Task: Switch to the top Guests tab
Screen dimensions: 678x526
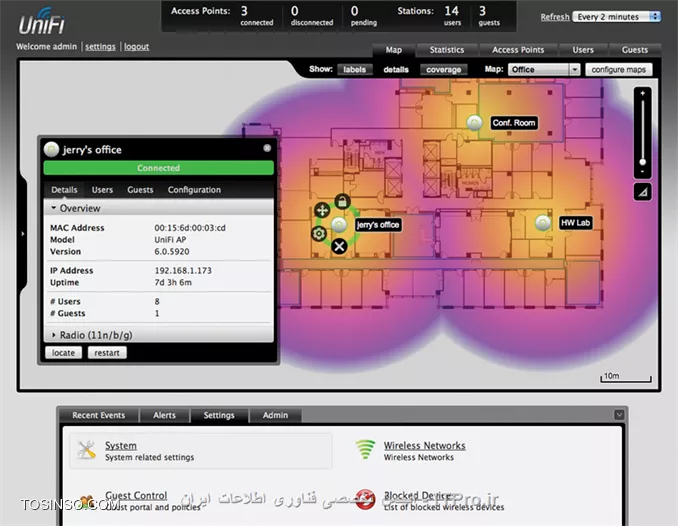Action: click(635, 50)
